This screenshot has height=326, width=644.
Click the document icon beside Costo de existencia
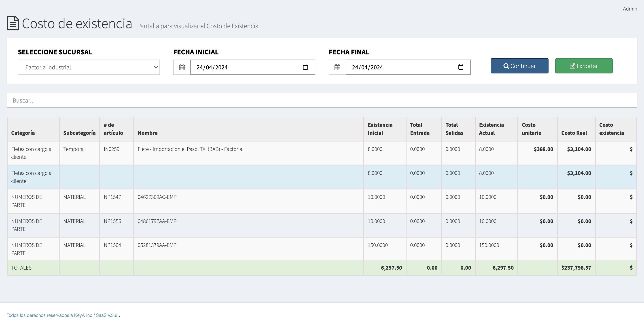click(x=13, y=23)
